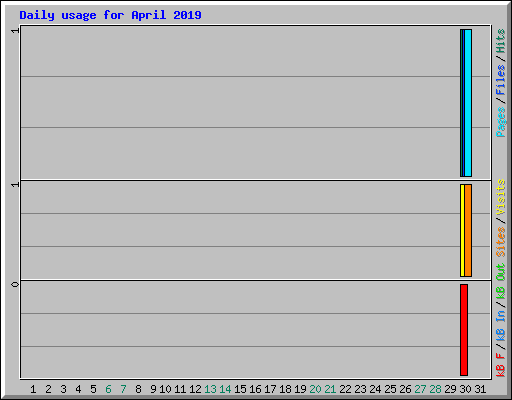
Task: Click day 17 on the x-axis
Action: click(x=270, y=389)
